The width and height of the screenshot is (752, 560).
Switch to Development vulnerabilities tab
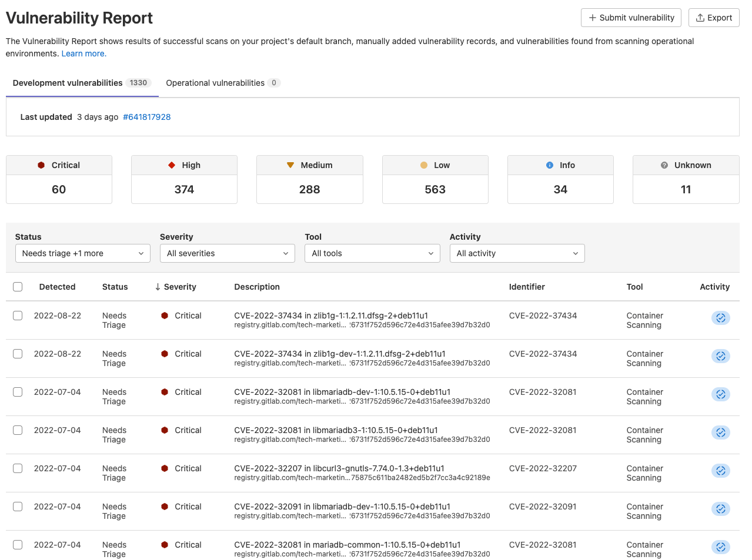click(82, 83)
